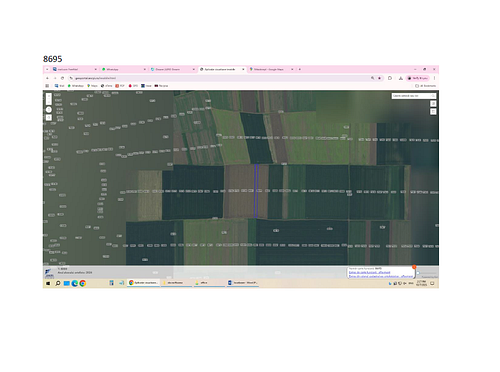
Task: Open the browser extensions icon
Action: (x=390, y=78)
